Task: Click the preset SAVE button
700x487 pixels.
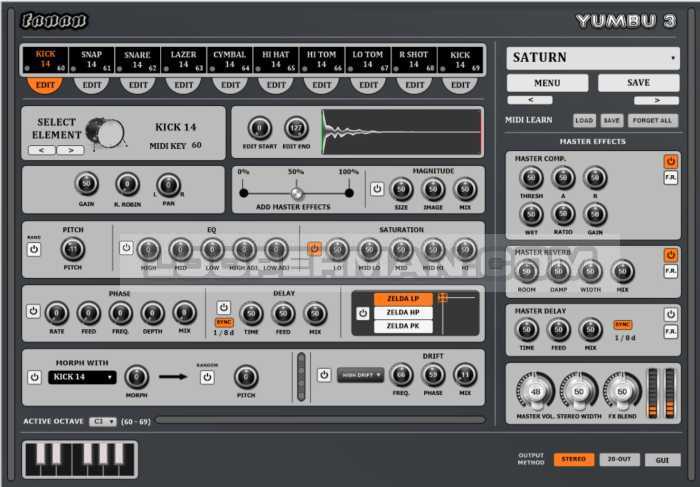Action: pyautogui.click(x=638, y=83)
